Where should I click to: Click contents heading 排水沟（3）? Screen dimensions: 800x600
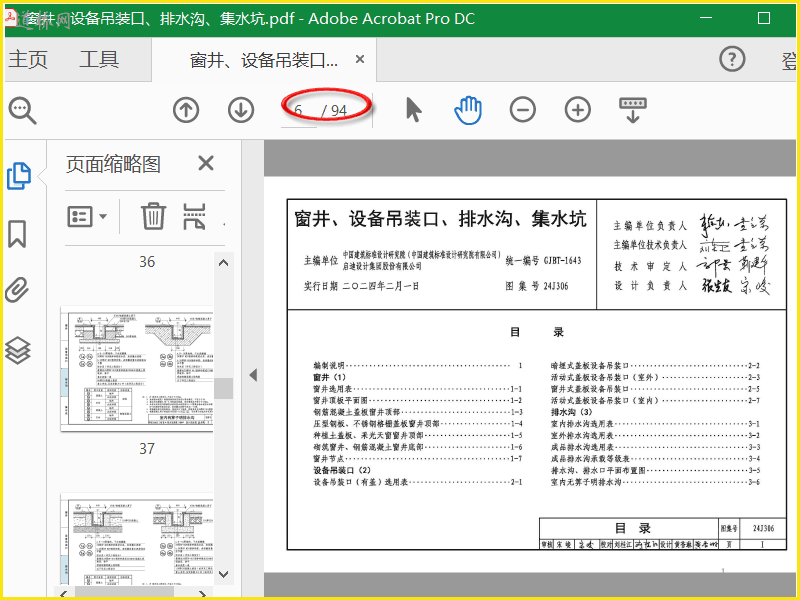(x=571, y=412)
